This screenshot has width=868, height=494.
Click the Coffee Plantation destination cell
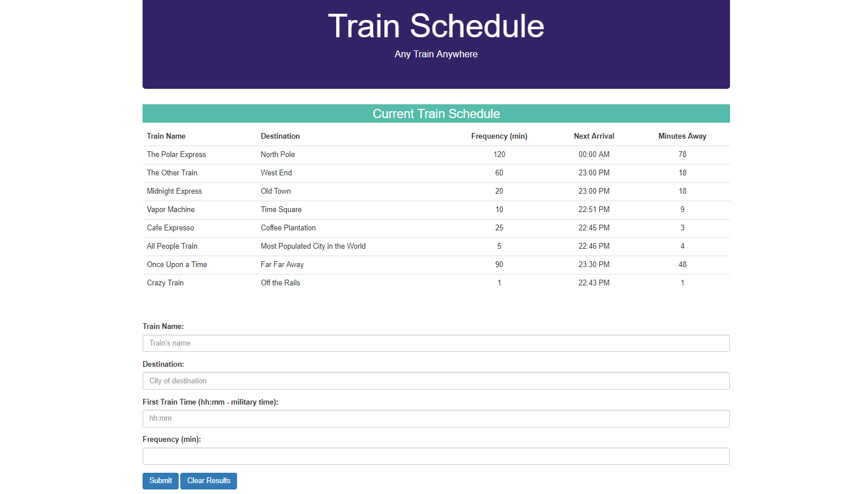coord(288,228)
